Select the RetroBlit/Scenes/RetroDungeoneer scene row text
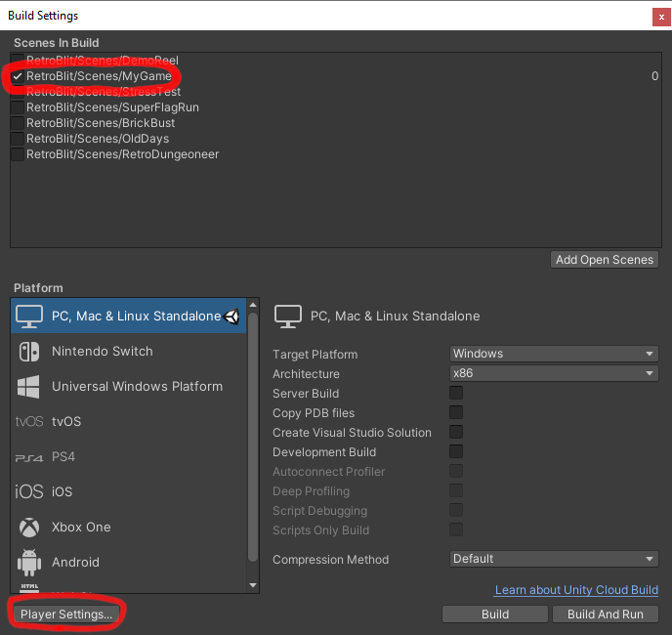Screen dimensions: 672x635 tap(122, 154)
